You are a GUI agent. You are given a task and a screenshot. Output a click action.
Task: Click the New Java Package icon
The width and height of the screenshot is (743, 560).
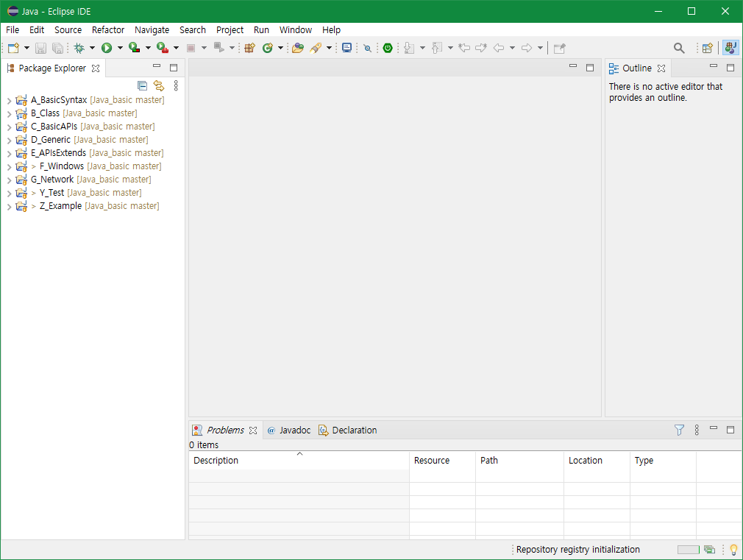[x=249, y=48]
